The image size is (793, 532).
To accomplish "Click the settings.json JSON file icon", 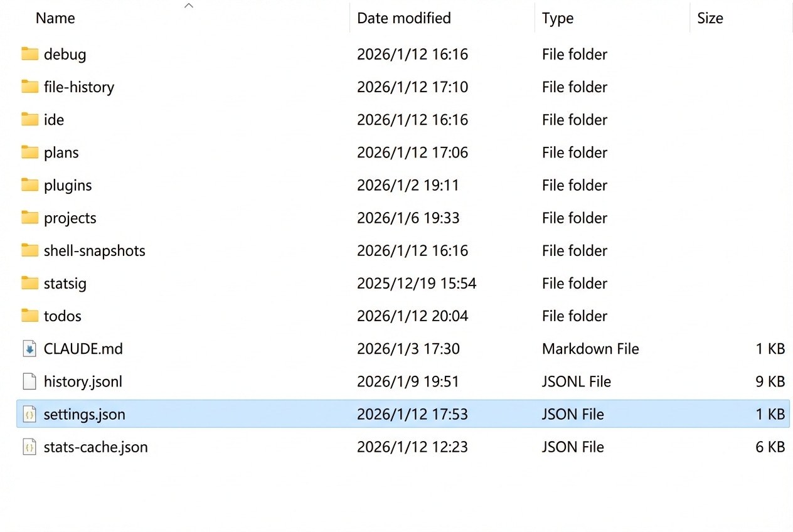I will coord(29,414).
